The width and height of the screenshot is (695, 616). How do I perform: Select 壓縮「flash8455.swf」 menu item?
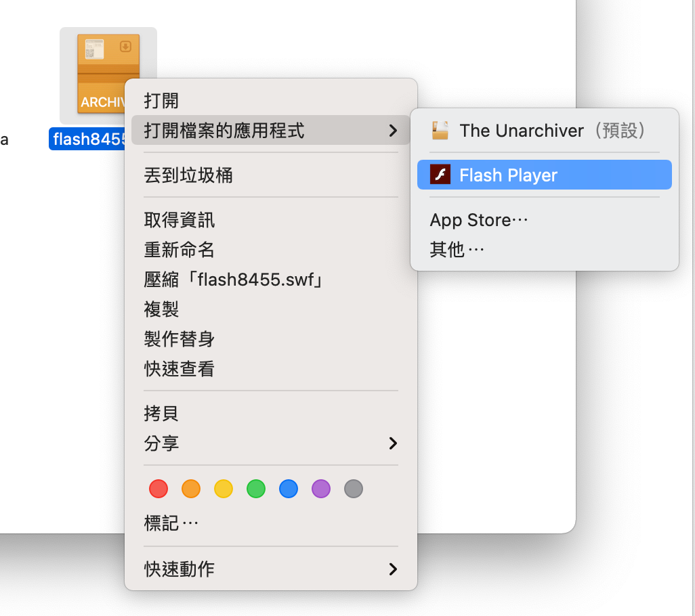(271, 280)
